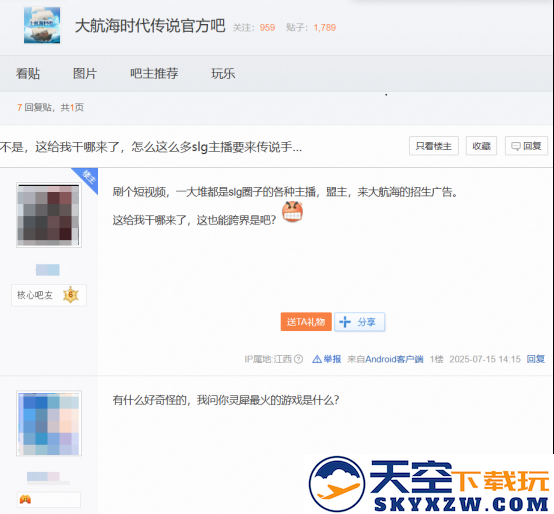Open 大航海时代传说官方吧 forum title
This screenshot has width=554, height=514.
pos(150,26)
